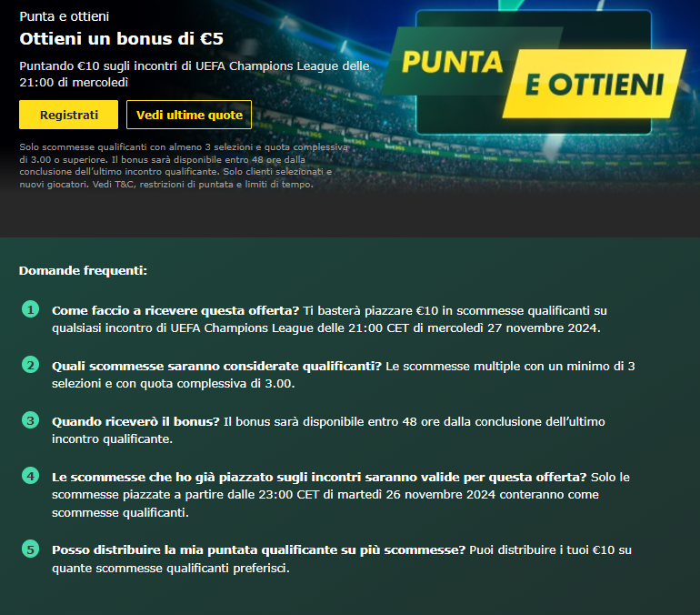Click the 'Domande frequenti:' heading
Viewport: 700px width, 615px height.
[x=83, y=270]
